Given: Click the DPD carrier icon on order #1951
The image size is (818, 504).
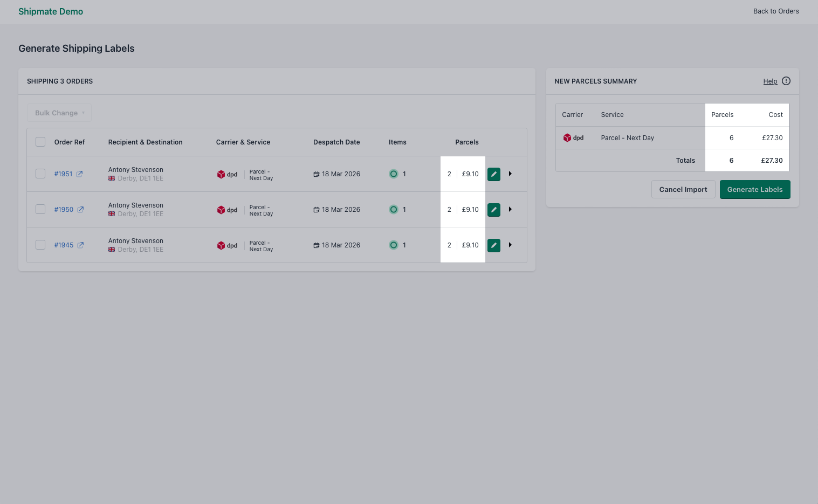Looking at the screenshot, I should pyautogui.click(x=222, y=174).
